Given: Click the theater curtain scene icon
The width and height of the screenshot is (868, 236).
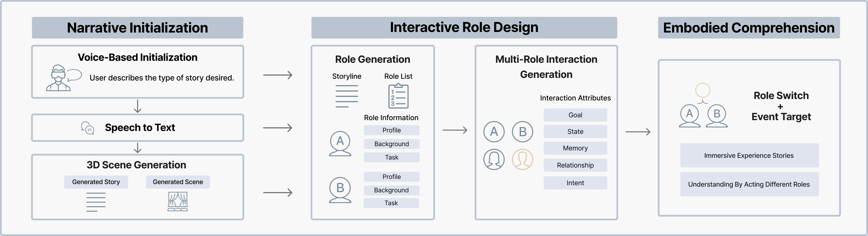Looking at the screenshot, I should pyautogui.click(x=178, y=201).
